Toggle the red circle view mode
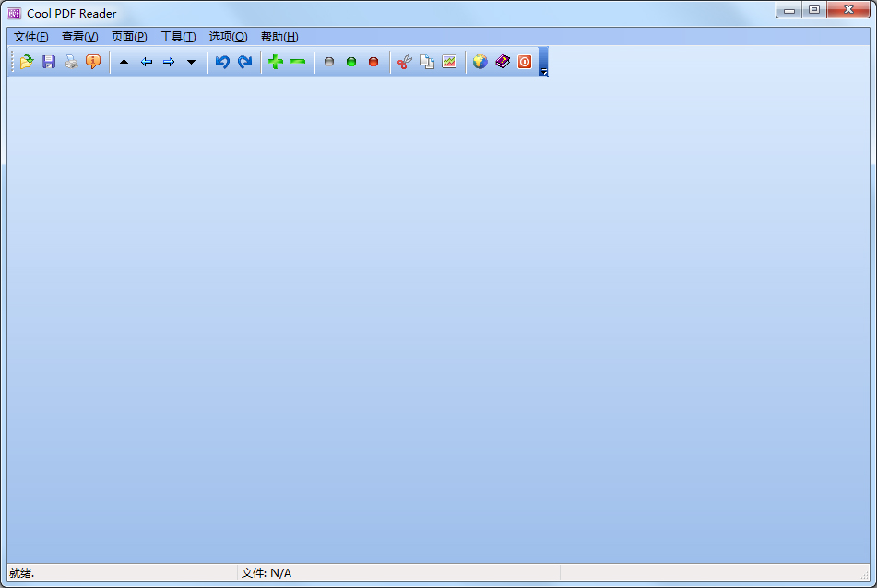The image size is (877, 588). click(373, 62)
